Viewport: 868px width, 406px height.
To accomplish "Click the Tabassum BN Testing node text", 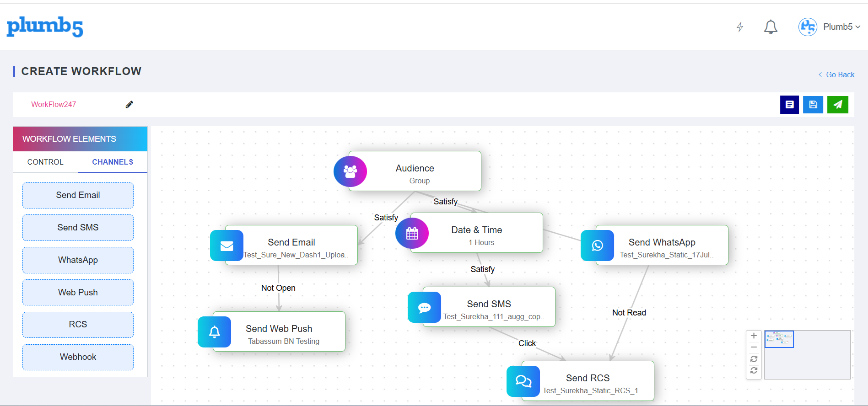I will tap(284, 342).
